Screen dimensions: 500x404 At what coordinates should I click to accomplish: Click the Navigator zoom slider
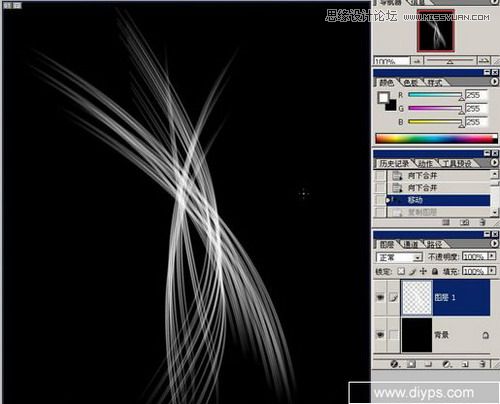click(450, 61)
